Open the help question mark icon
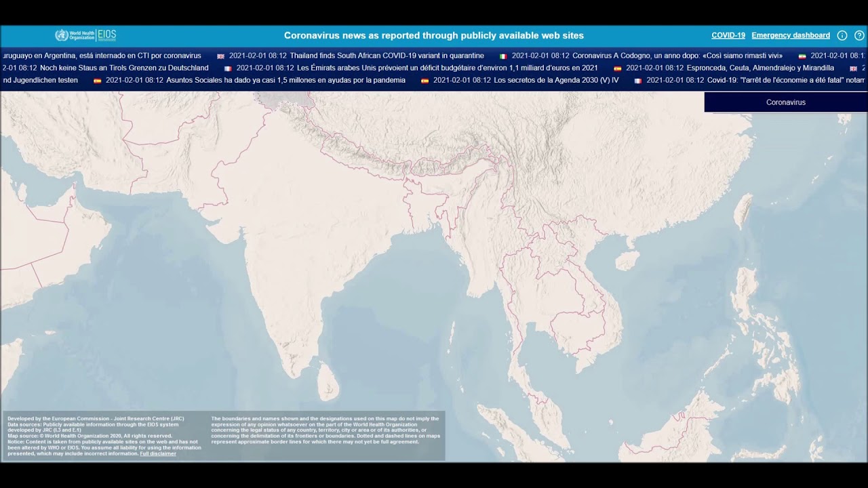868x488 pixels. tap(859, 35)
